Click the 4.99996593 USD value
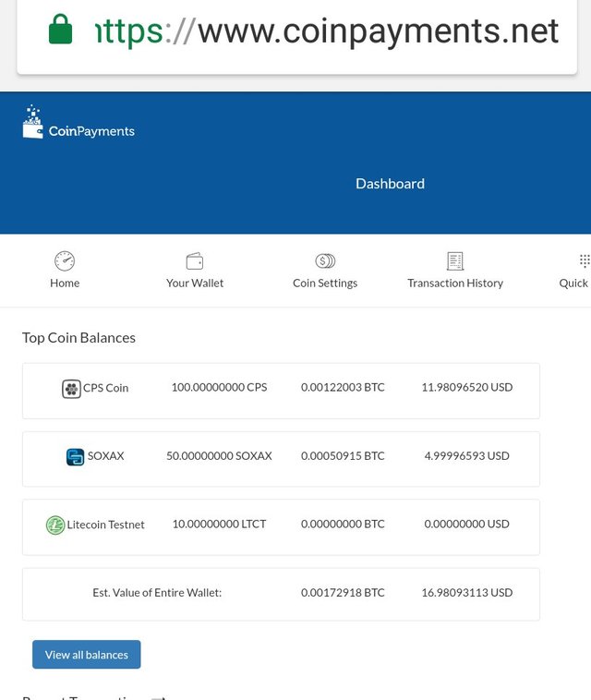The width and height of the screenshot is (591, 700). [x=467, y=456]
